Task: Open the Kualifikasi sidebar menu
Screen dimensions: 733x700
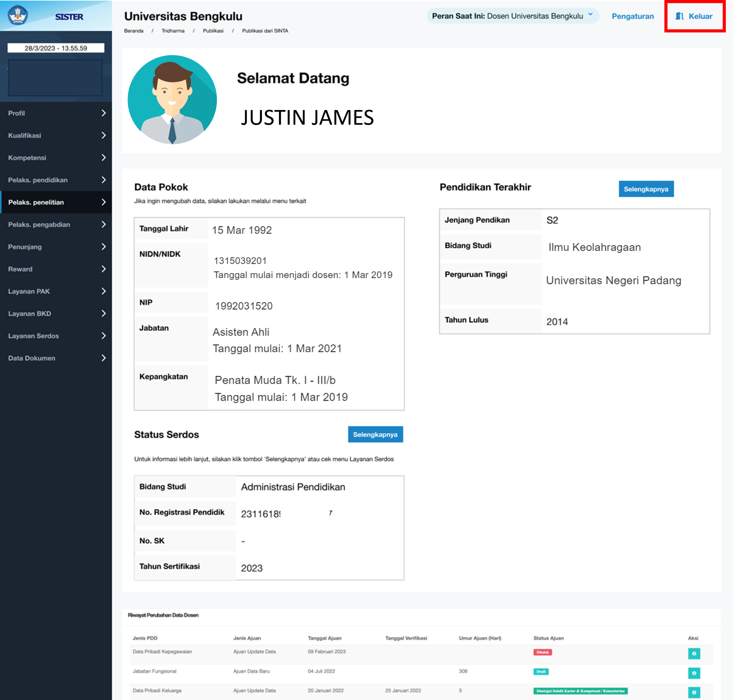Action: click(56, 135)
